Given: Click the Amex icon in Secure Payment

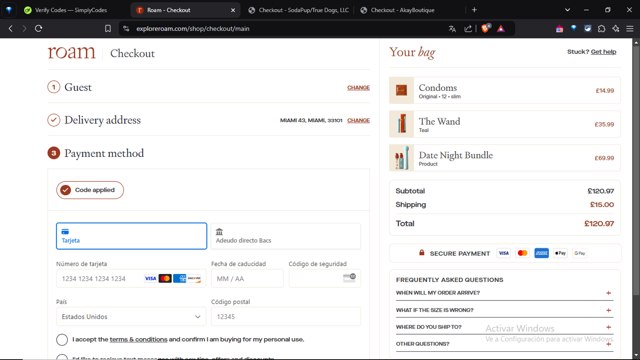Looking at the screenshot, I should [x=541, y=253].
